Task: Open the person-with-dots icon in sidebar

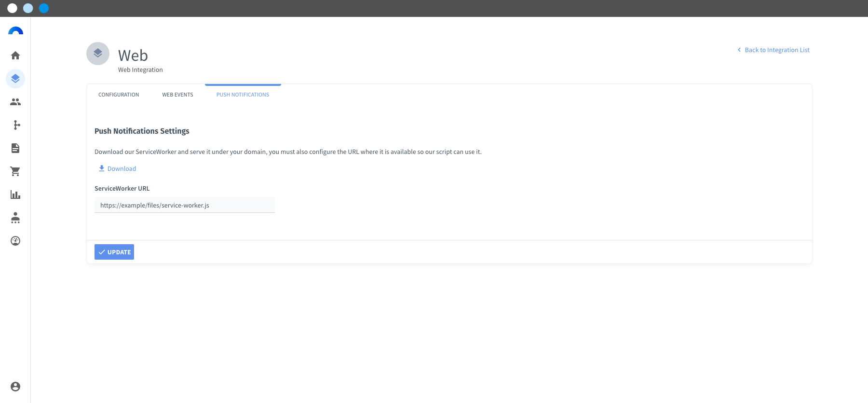Action: (15, 218)
